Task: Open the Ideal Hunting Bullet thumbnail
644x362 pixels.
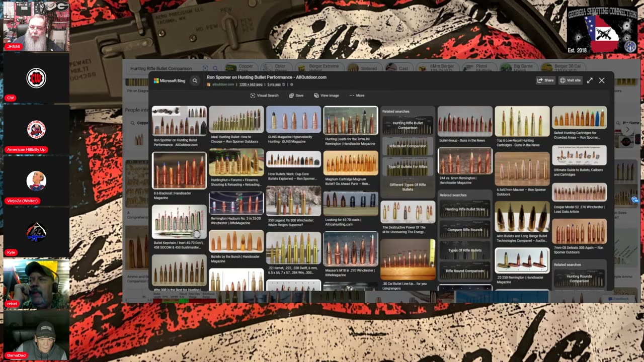Action: [x=236, y=121]
